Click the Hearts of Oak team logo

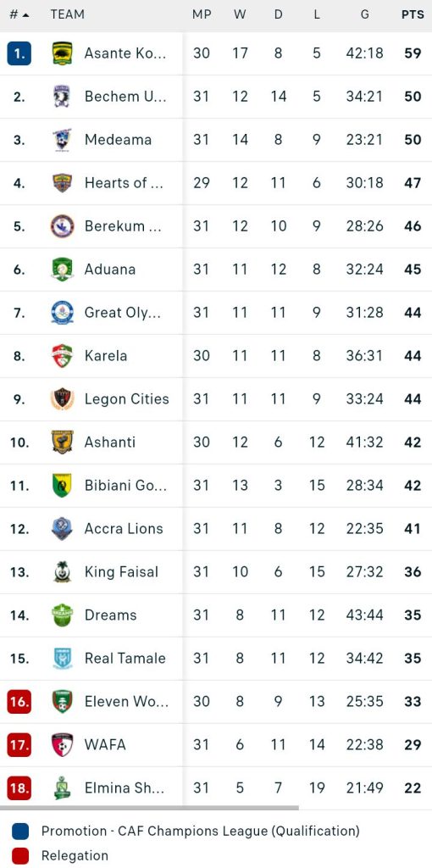(63, 183)
